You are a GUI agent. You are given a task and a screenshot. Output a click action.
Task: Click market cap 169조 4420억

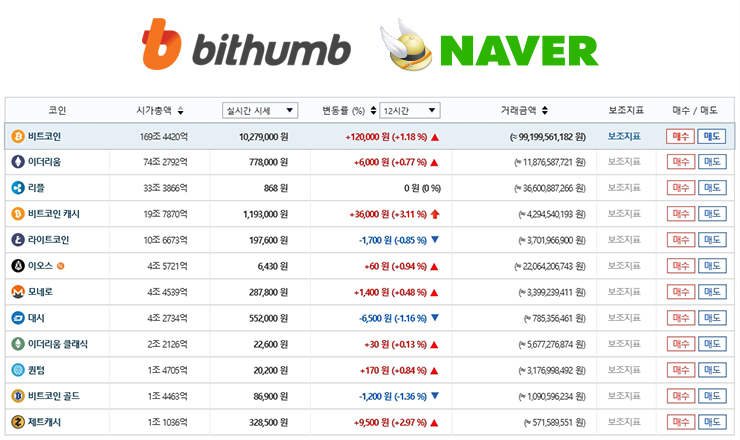tap(164, 137)
